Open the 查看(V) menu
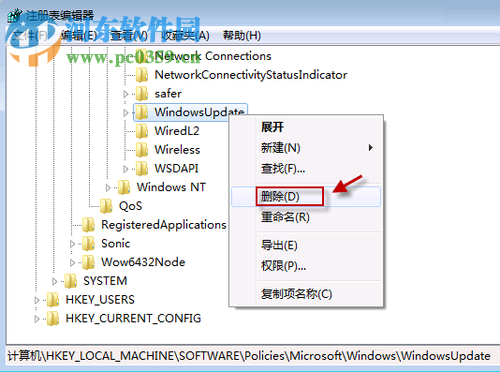Image resolution: width=500 pixels, height=372 pixels. [x=129, y=35]
